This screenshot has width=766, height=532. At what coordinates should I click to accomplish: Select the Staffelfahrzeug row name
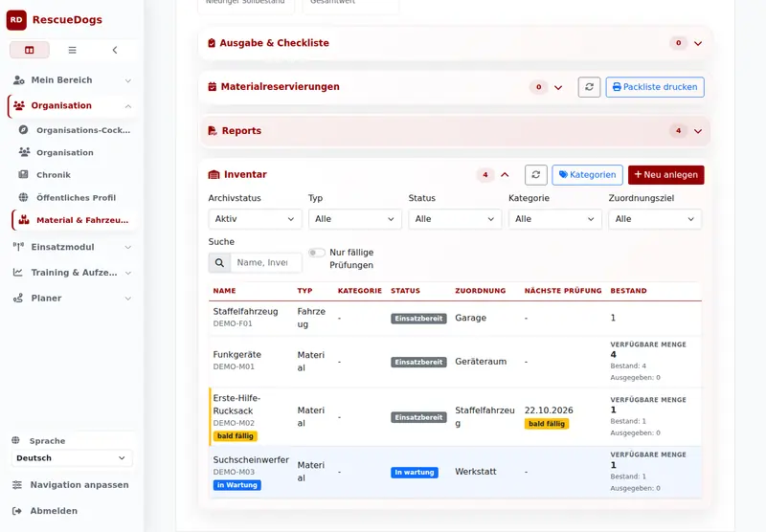(245, 311)
